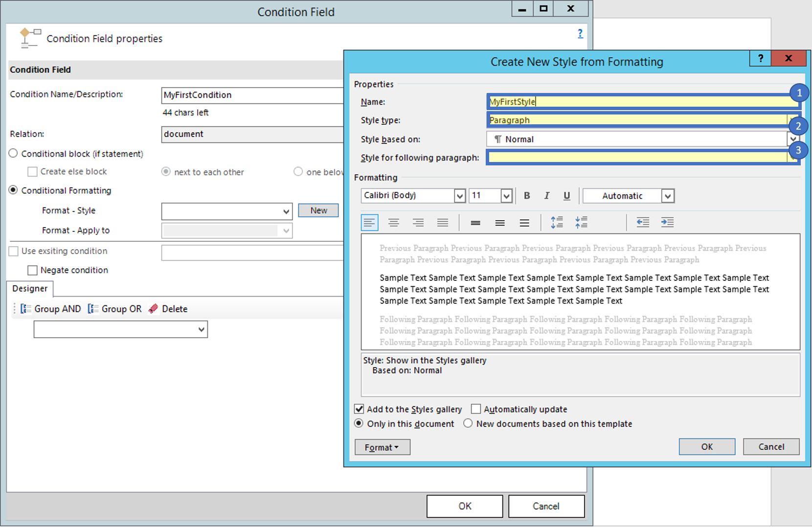Increase paragraph indent
The height and width of the screenshot is (527, 812).
(x=667, y=222)
